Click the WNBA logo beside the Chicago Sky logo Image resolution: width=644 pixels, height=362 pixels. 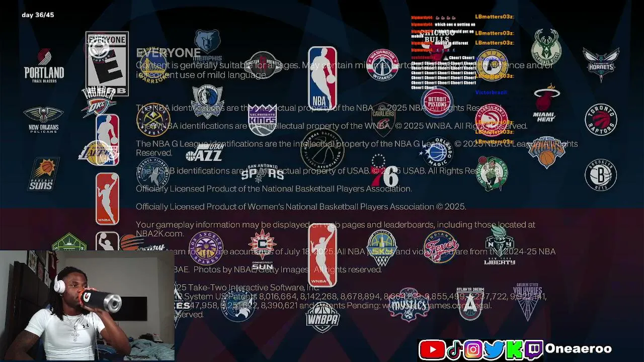(x=323, y=255)
